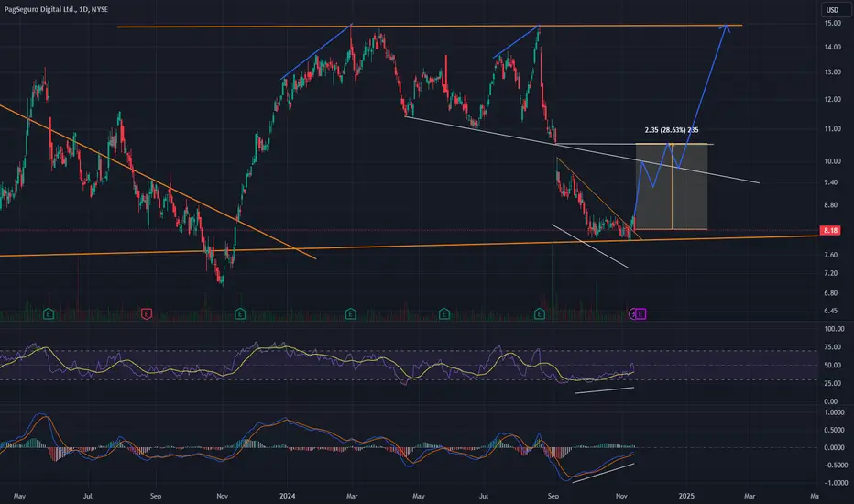Click the 7.20 price axis label
Screen dimensions: 854x504
830,273
